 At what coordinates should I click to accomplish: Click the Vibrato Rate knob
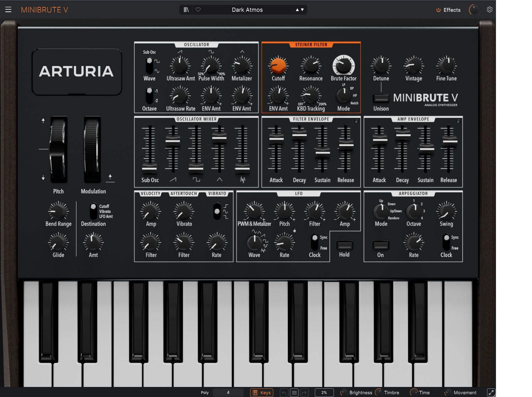click(x=216, y=242)
